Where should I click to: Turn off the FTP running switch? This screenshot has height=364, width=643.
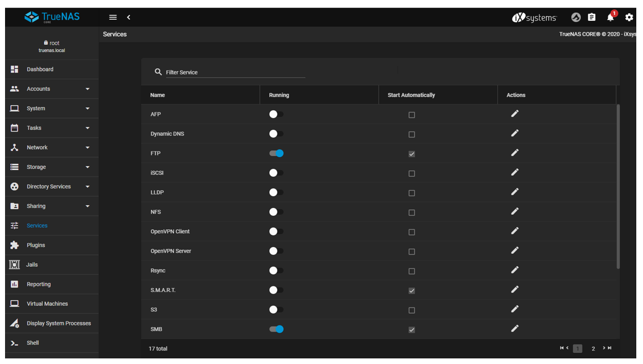click(x=276, y=153)
